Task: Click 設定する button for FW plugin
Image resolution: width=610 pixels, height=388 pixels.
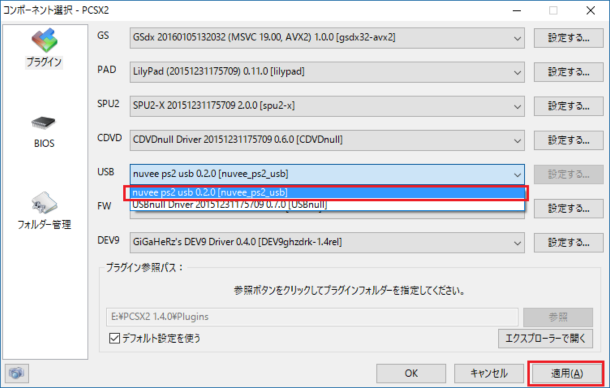Action: (x=568, y=209)
